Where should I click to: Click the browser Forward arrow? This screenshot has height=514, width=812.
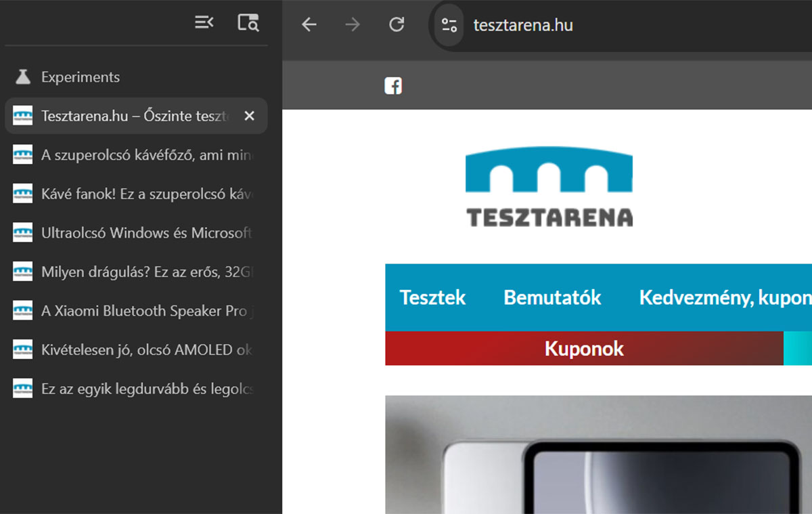click(x=353, y=25)
